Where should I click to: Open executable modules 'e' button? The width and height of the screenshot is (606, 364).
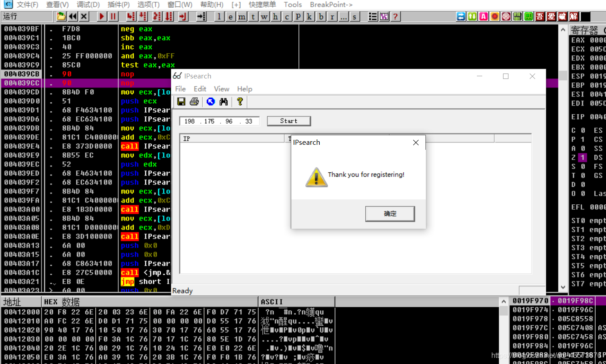pyautogui.click(x=231, y=17)
